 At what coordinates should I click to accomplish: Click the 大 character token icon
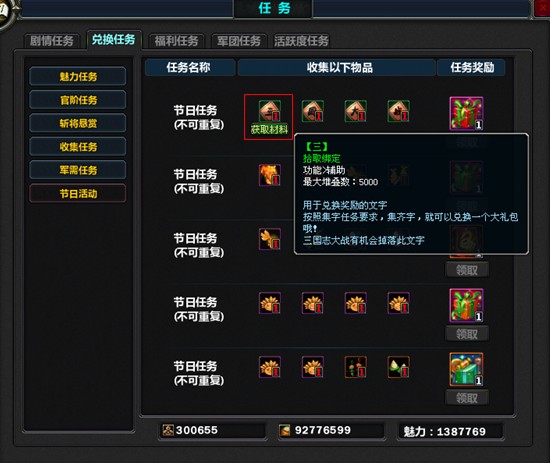click(355, 111)
